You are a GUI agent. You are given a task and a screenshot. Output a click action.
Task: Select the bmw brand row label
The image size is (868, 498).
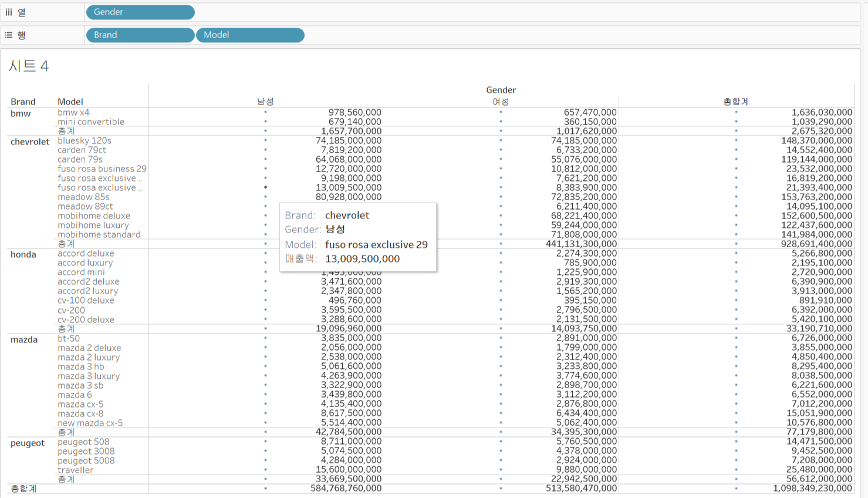coord(21,113)
